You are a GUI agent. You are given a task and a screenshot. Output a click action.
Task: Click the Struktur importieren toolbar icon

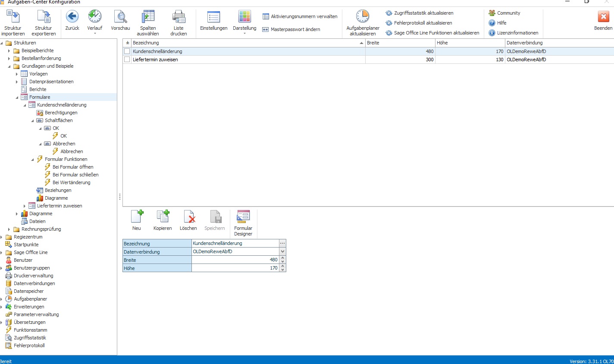(x=13, y=17)
